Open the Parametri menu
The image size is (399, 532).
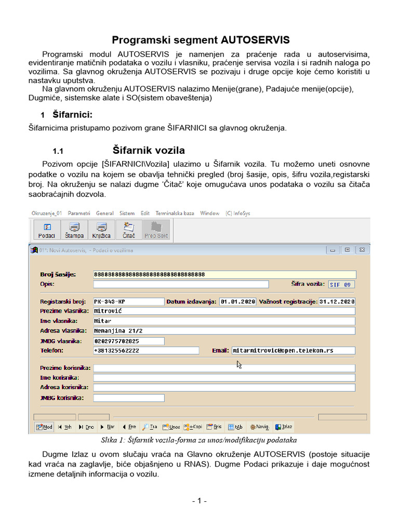(x=79, y=214)
